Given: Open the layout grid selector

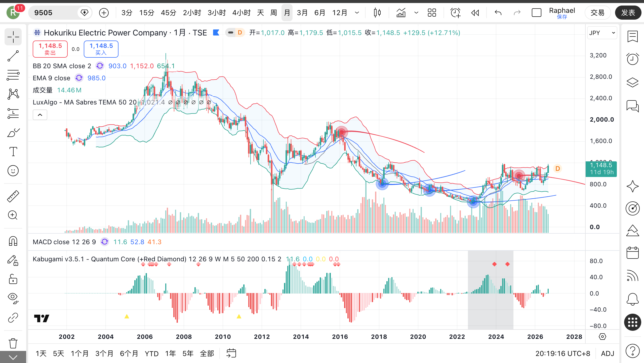Looking at the screenshot, I should [x=432, y=13].
